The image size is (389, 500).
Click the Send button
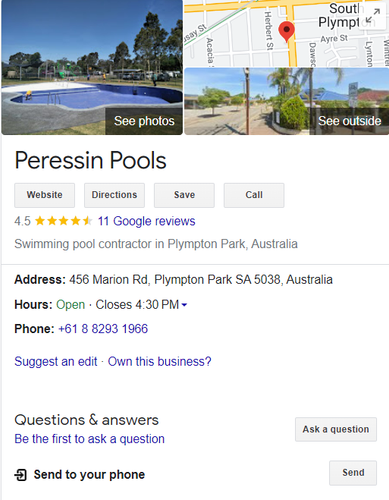tap(353, 473)
